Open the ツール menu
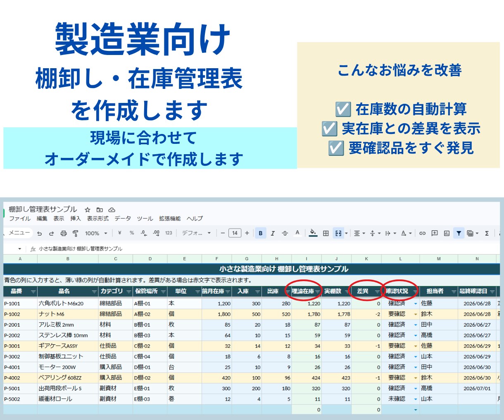 pos(145,219)
